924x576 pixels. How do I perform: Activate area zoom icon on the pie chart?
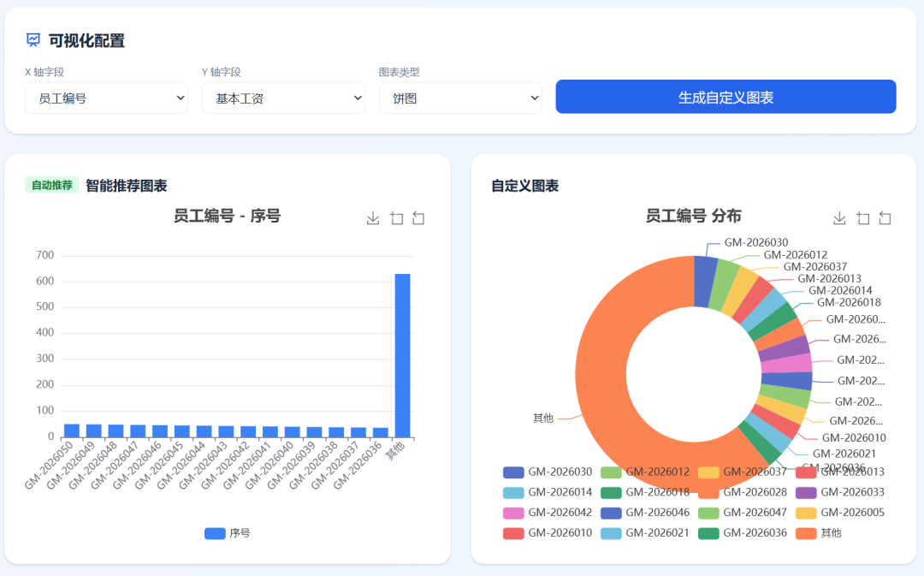click(x=863, y=219)
